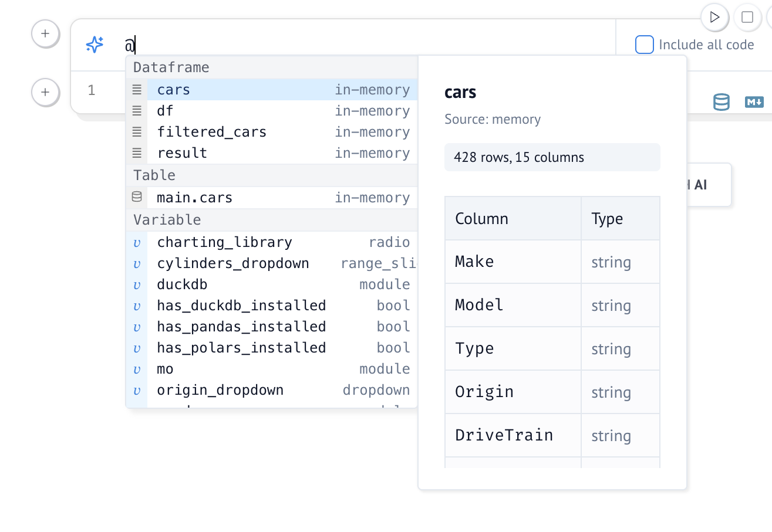Click the stop execution square button
Image resolution: width=772 pixels, height=532 pixels.
[x=747, y=17]
